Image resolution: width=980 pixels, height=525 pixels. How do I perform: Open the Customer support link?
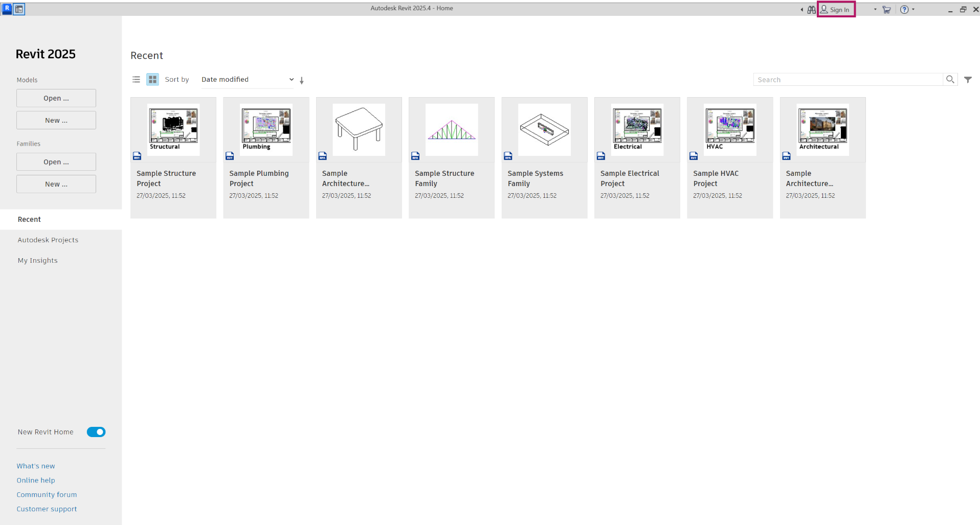click(x=47, y=509)
